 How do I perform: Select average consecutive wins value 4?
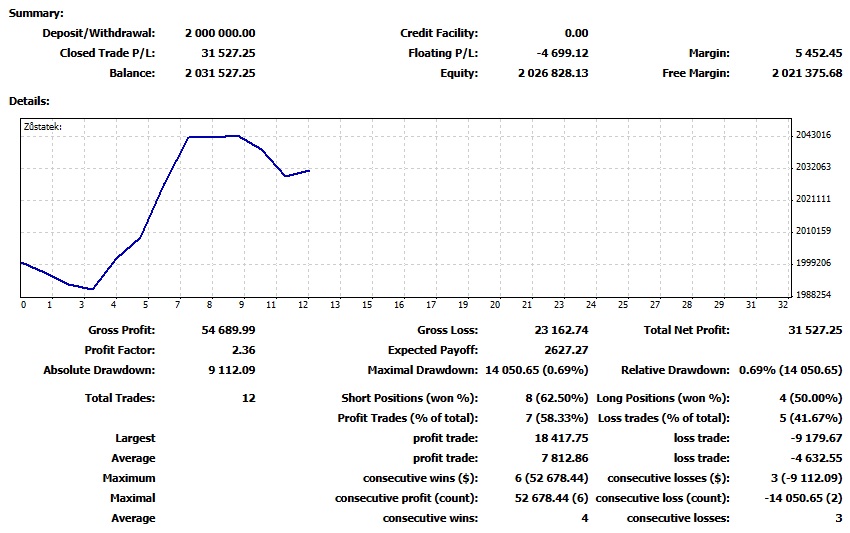point(585,519)
